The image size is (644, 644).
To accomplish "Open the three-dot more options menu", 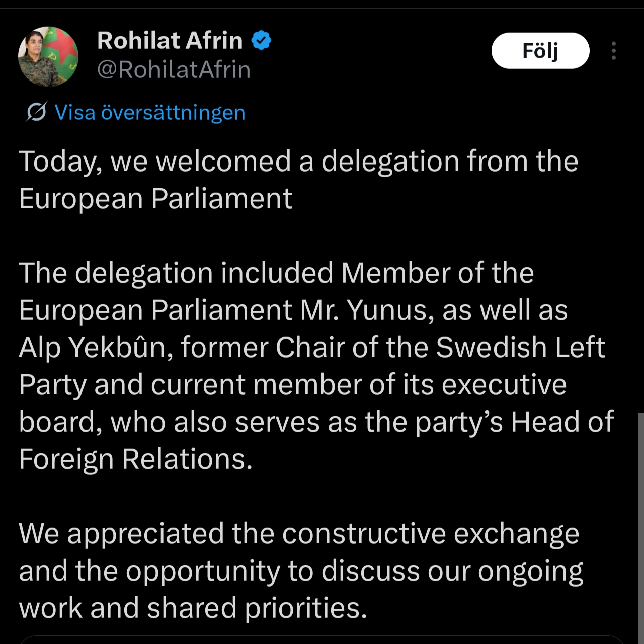I will tap(613, 51).
